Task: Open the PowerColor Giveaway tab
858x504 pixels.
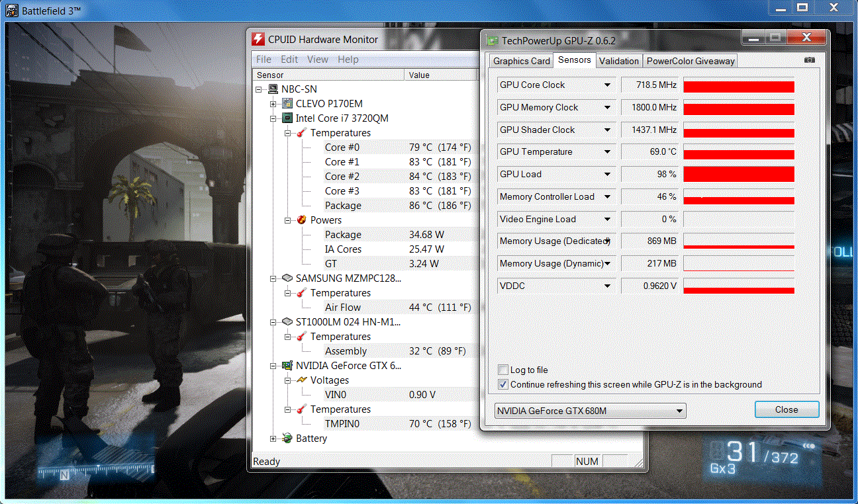Action: coord(691,61)
